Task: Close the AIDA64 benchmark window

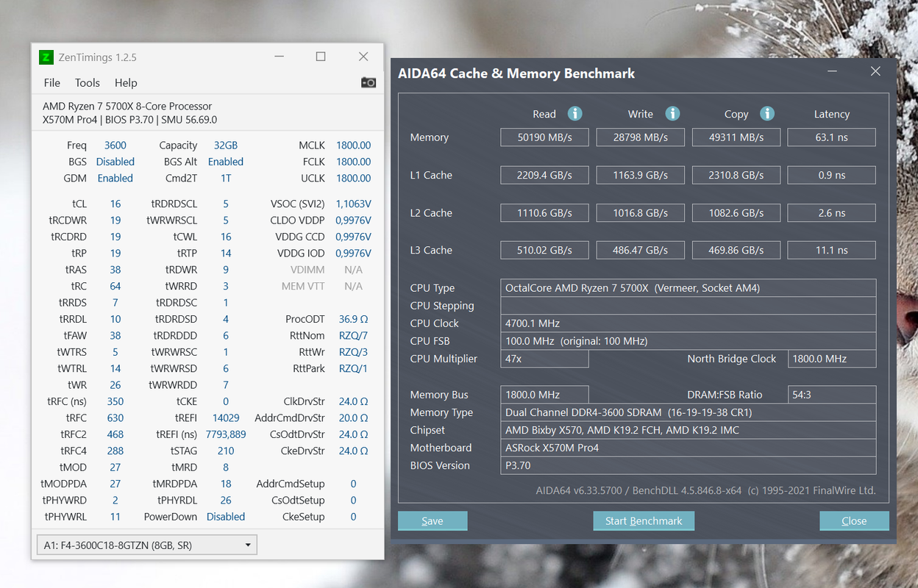Action: (875, 71)
